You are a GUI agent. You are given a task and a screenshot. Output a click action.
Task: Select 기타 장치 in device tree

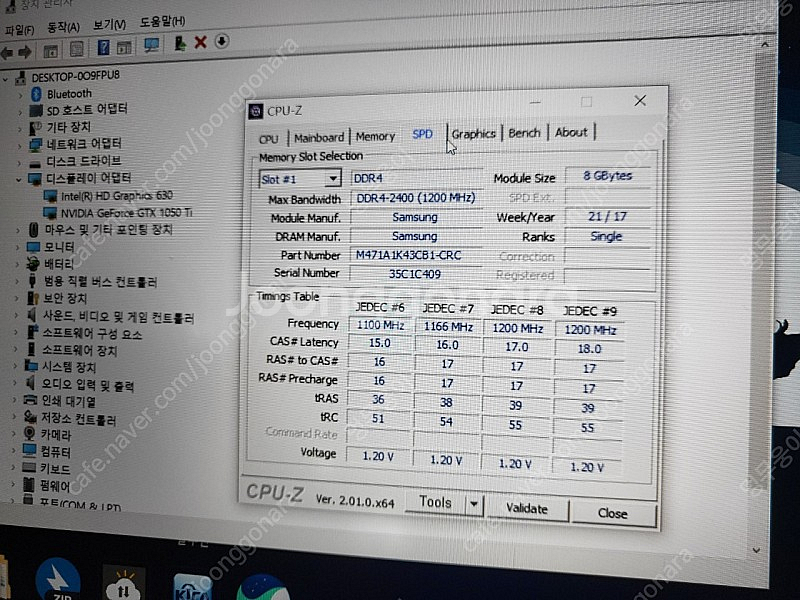pos(69,127)
